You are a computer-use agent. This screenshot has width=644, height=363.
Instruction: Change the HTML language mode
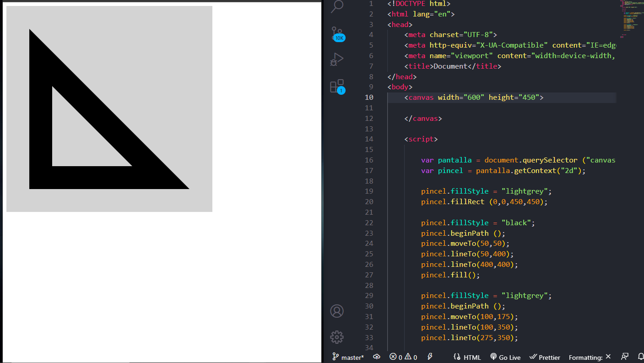pyautogui.click(x=467, y=357)
